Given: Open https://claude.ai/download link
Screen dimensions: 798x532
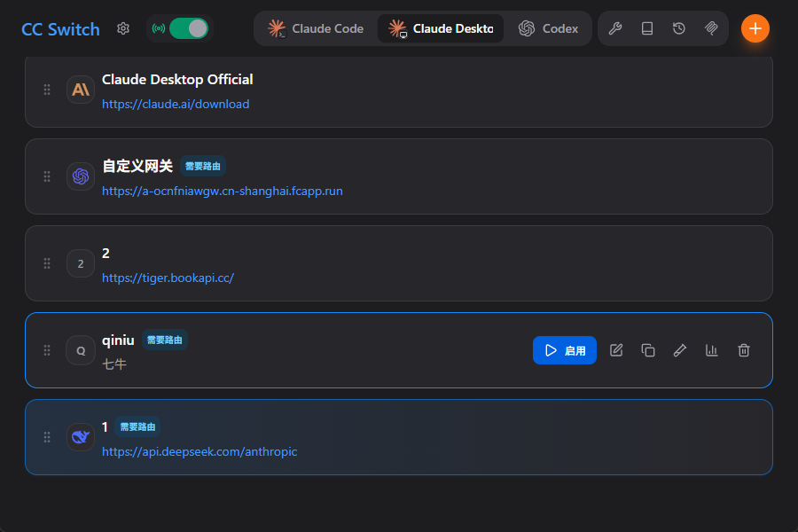Looking at the screenshot, I should pyautogui.click(x=176, y=104).
